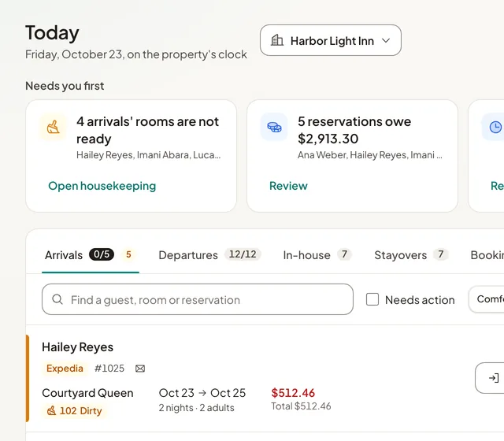The height and width of the screenshot is (441, 504).
Task: Click the 4 arrivals' rooms are not ready heading
Action: coord(147,130)
